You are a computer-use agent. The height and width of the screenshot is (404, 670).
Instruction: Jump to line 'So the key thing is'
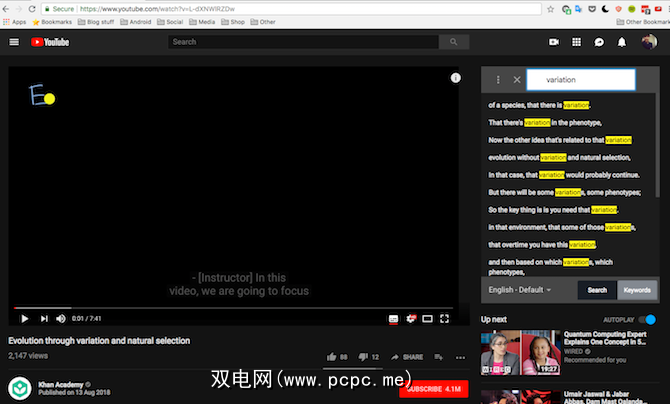553,210
